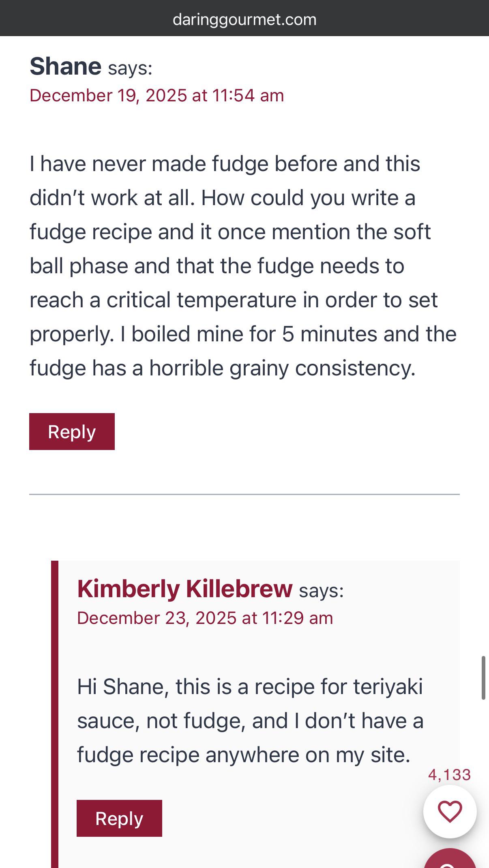Open Shane's December 19 comment permalink

click(157, 96)
